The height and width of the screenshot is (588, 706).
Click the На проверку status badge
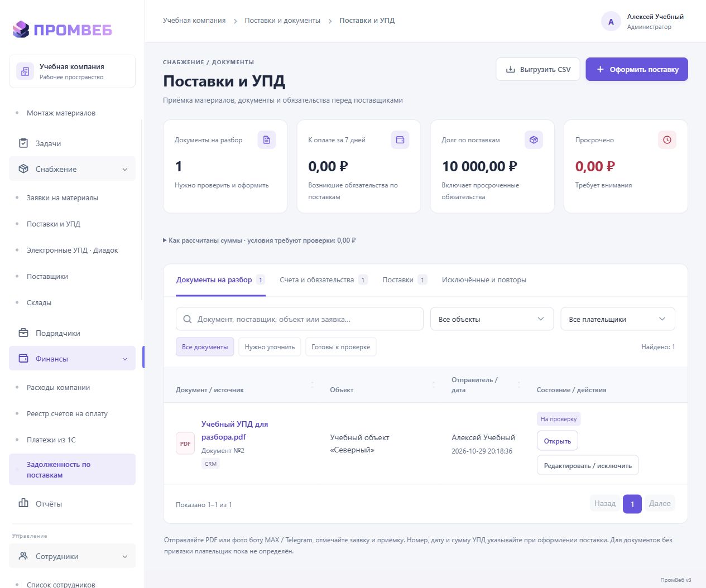coord(559,419)
